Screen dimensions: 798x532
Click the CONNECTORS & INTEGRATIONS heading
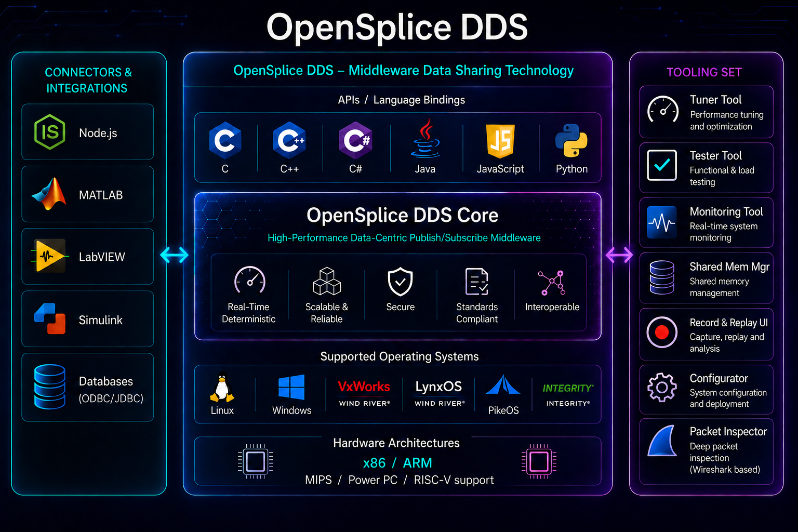tap(88, 80)
